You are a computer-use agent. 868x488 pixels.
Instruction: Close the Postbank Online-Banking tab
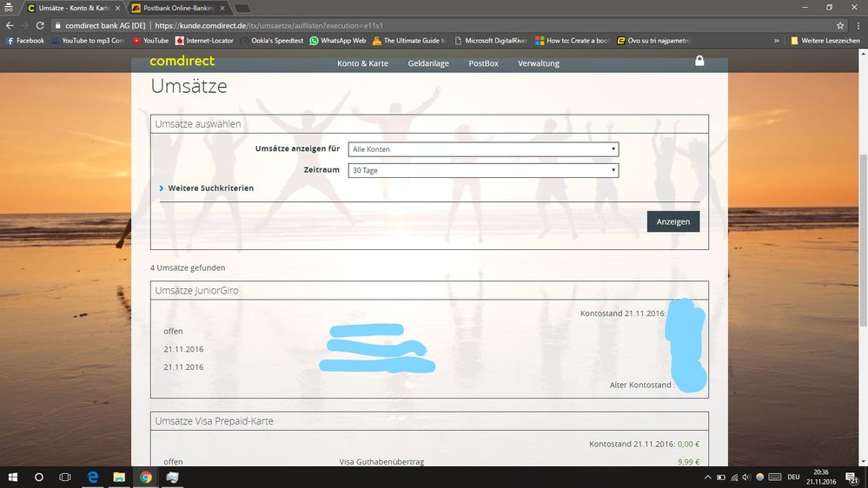coord(222,9)
